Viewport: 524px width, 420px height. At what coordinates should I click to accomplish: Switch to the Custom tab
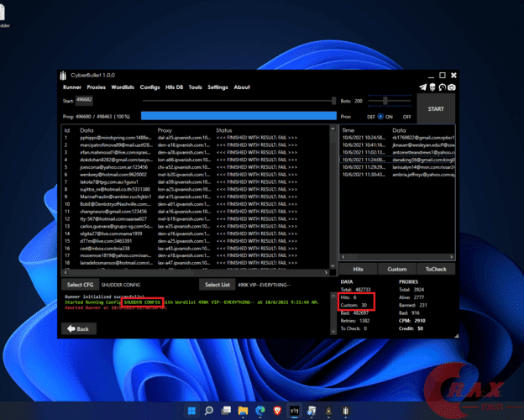point(397,269)
